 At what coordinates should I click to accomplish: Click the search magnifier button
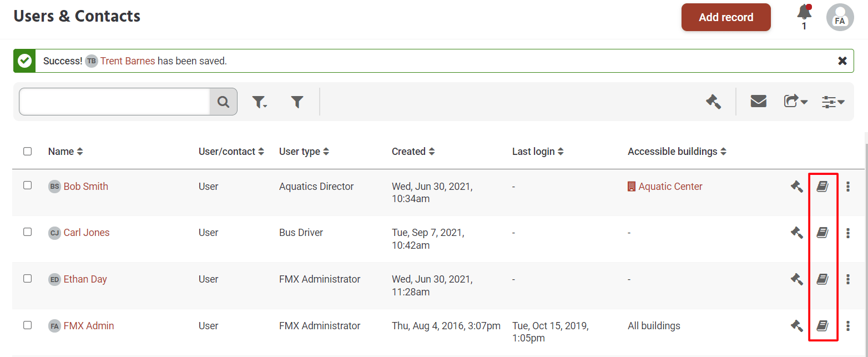[223, 102]
